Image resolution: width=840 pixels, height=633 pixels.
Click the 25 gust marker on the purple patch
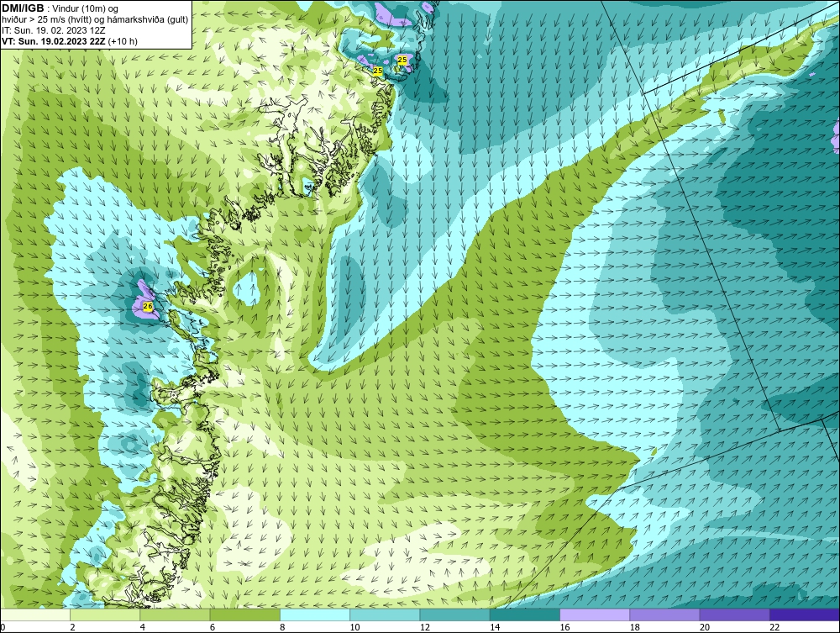(x=402, y=60)
